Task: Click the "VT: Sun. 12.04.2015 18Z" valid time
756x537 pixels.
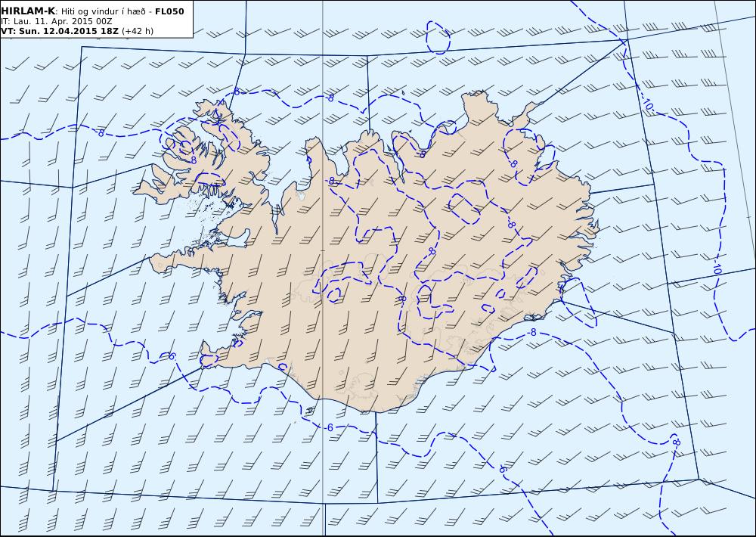Action: point(60,31)
